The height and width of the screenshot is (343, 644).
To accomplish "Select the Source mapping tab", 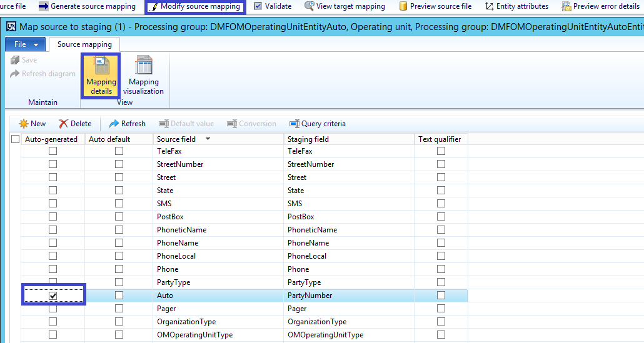I will [84, 44].
